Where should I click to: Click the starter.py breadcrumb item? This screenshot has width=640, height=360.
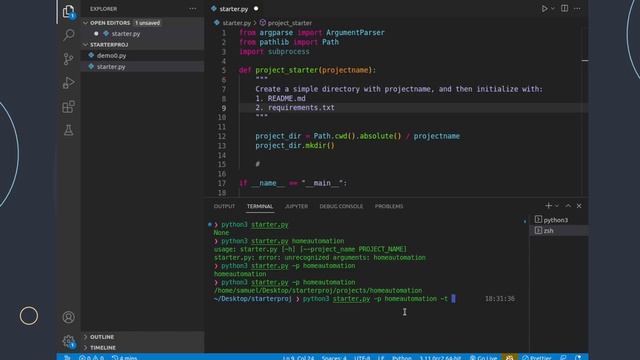click(x=237, y=23)
